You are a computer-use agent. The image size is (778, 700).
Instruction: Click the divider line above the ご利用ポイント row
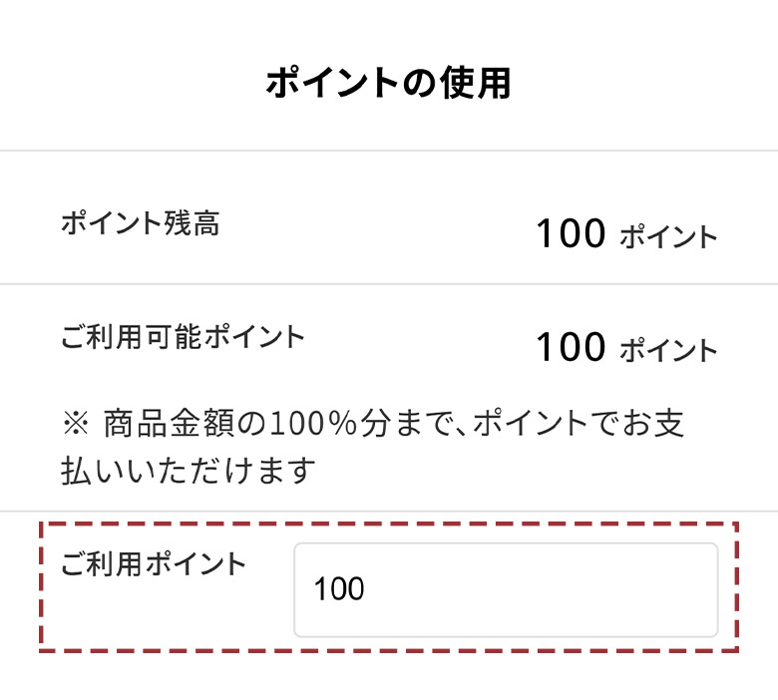click(389, 511)
